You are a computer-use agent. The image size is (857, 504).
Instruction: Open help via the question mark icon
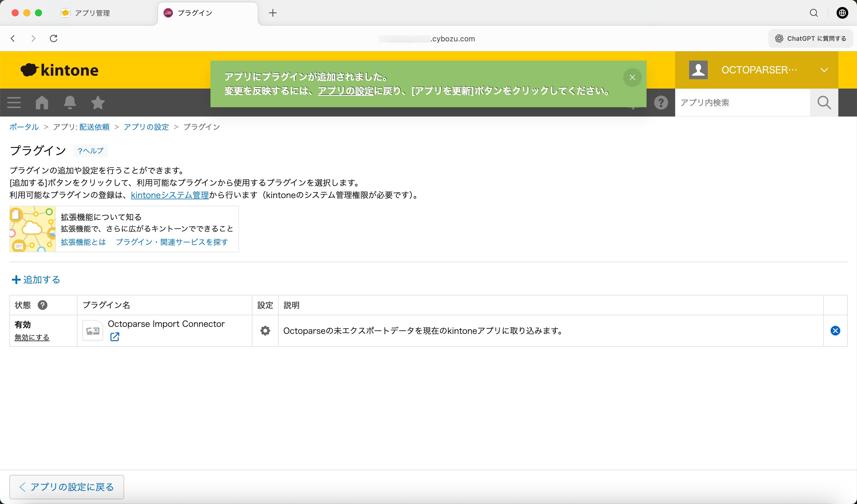[x=661, y=102]
